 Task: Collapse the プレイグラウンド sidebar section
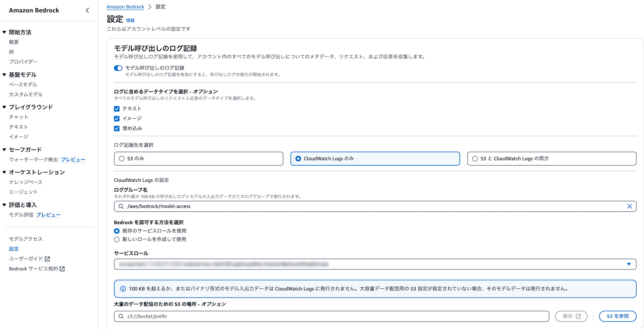coord(4,107)
